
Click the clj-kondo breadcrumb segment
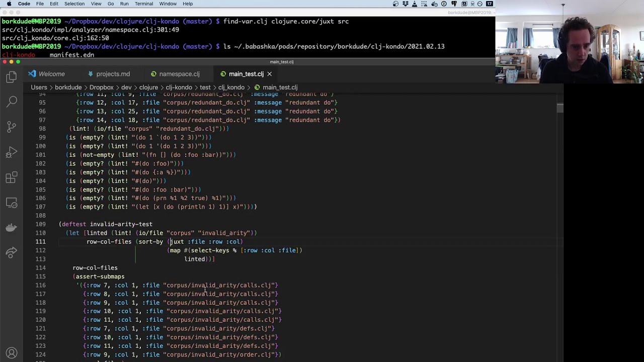tap(179, 87)
